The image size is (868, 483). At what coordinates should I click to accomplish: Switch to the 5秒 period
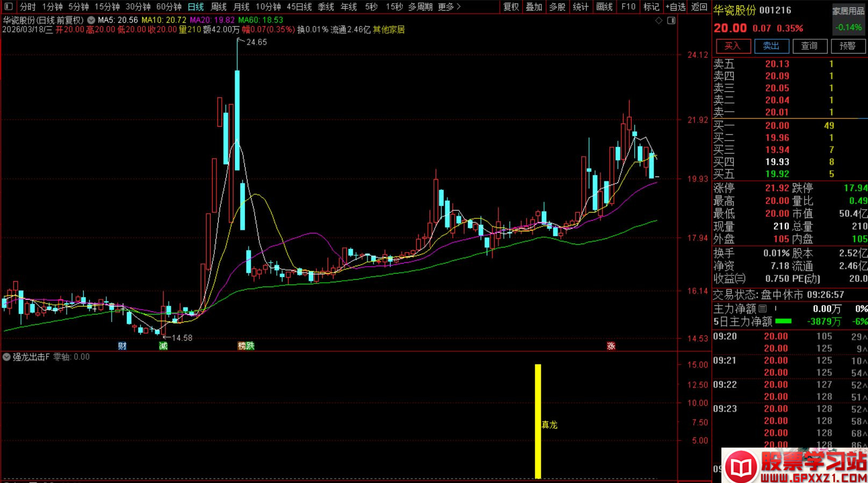[x=371, y=6]
